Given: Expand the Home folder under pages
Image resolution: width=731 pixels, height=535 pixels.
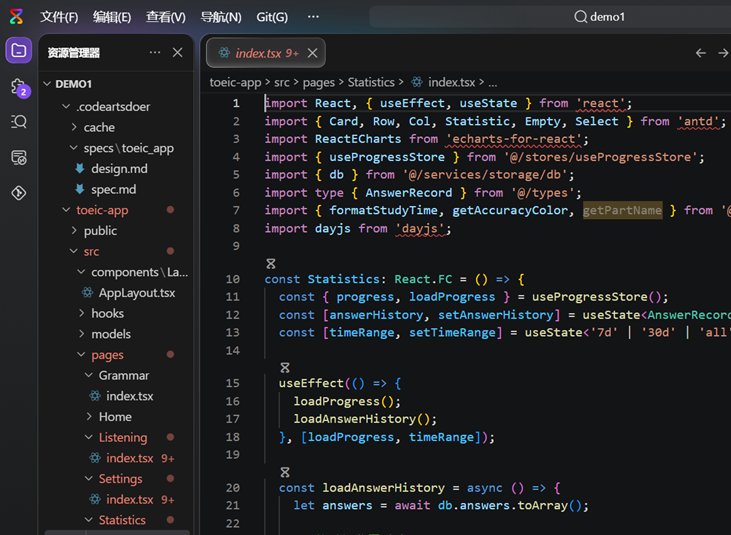Looking at the screenshot, I should point(114,416).
